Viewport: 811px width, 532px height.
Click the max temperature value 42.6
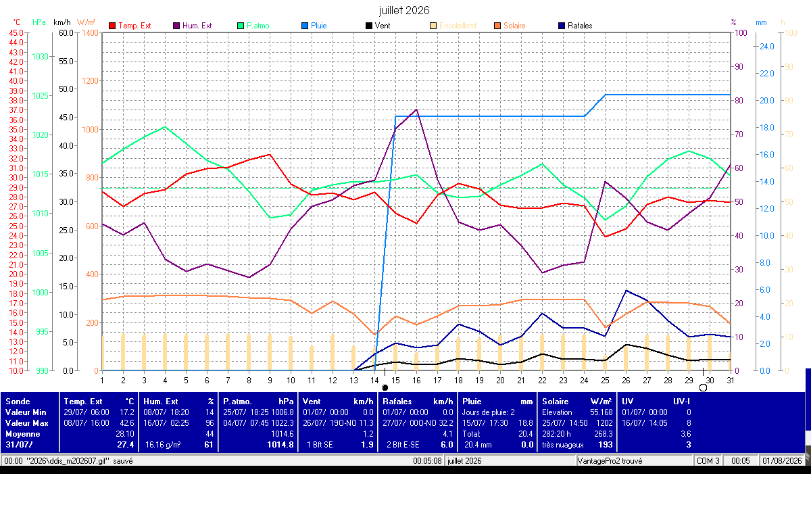[126, 422]
